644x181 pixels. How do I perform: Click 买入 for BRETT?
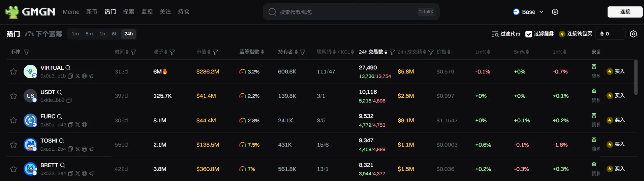click(616, 169)
